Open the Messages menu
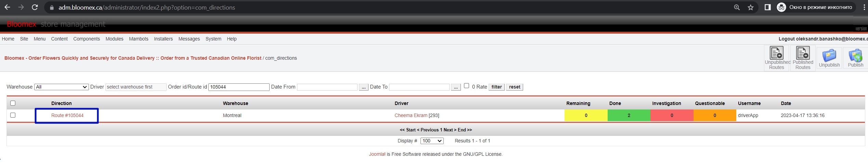 189,39
